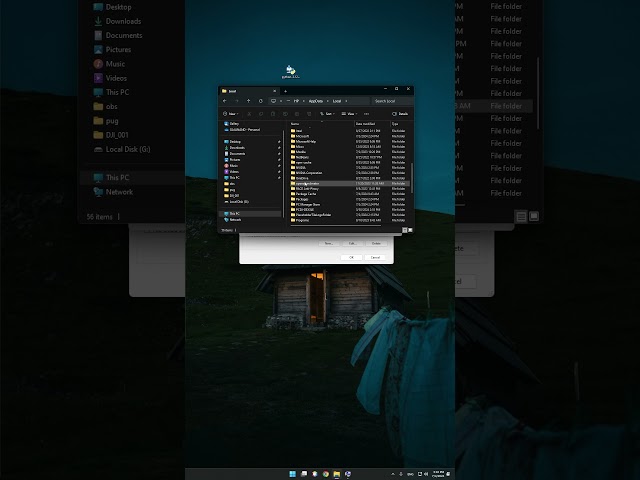Refresh the current folder view
This screenshot has width=640, height=480.
260,101
